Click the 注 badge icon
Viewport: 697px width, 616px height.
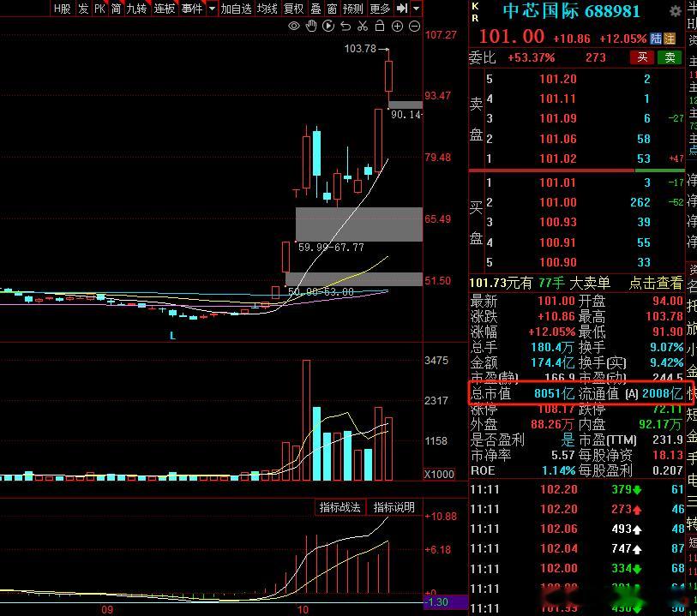(x=670, y=39)
